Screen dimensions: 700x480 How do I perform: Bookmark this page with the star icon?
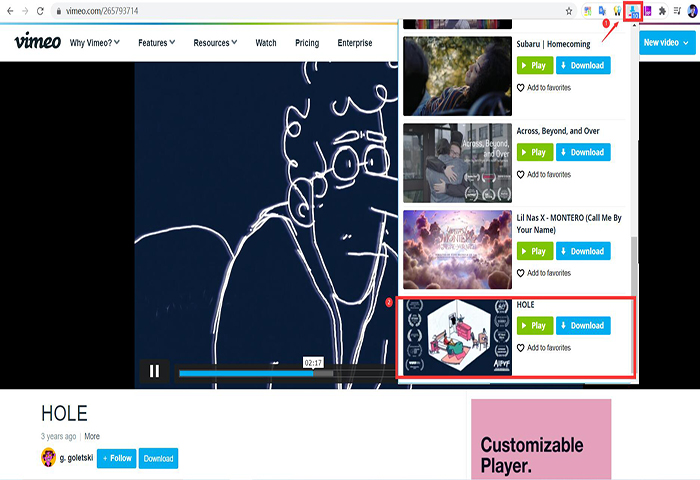[x=569, y=11]
